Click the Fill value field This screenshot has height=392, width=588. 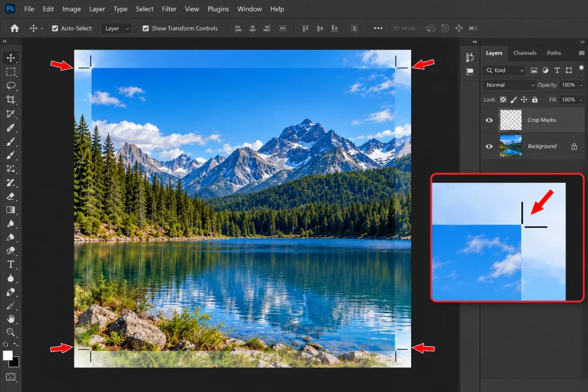tap(568, 100)
